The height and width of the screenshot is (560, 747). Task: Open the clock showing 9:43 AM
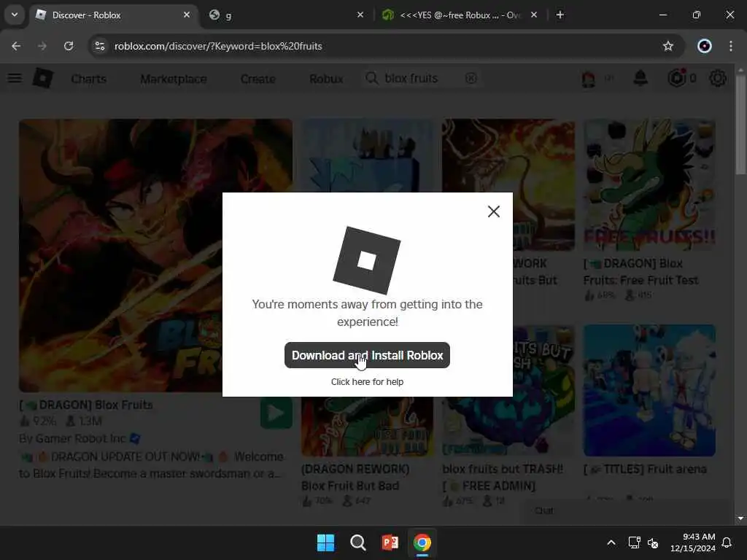tap(693, 542)
